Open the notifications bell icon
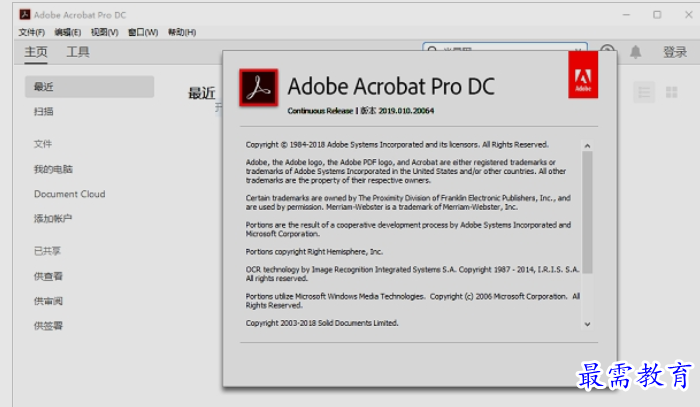This screenshot has width=700, height=407. click(635, 52)
